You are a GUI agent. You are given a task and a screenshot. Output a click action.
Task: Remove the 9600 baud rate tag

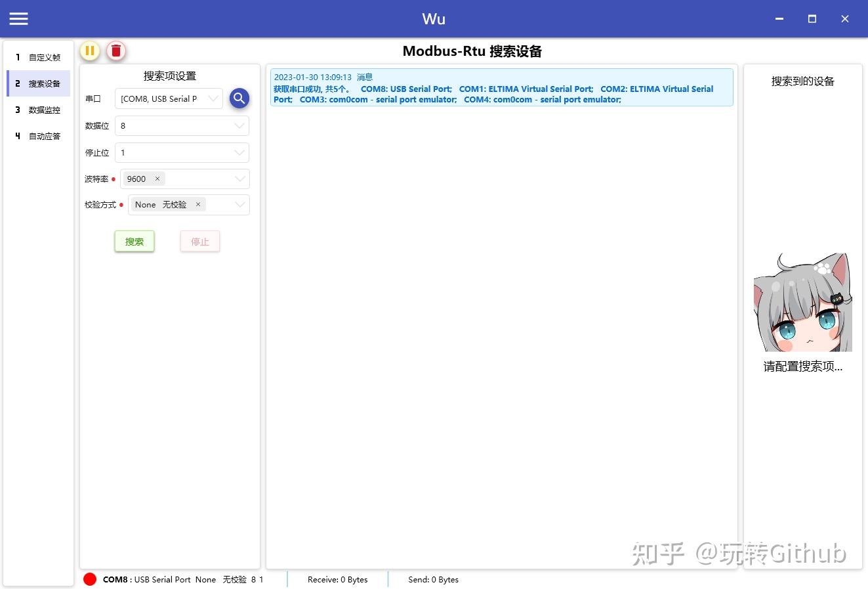click(x=157, y=178)
